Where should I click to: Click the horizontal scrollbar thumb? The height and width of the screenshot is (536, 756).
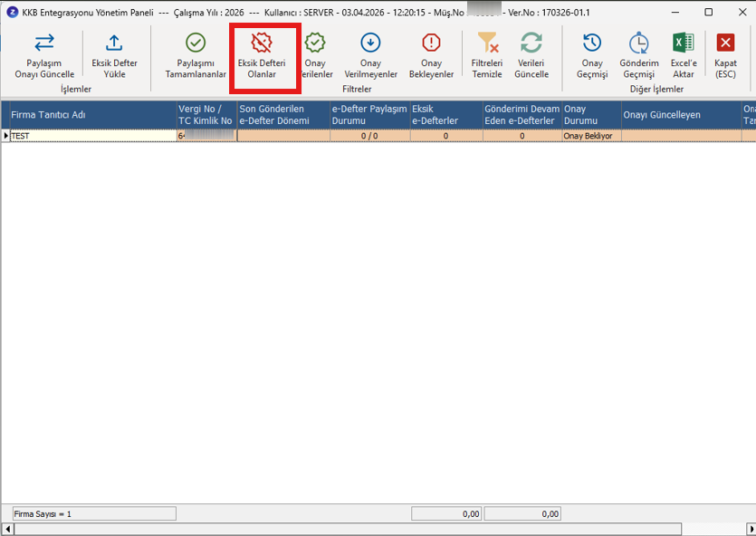[348, 529]
